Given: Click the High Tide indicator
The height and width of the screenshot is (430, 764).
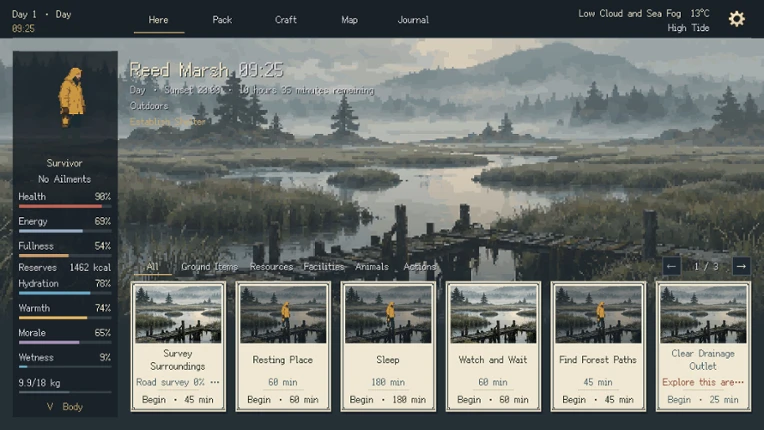Looking at the screenshot, I should click(688, 28).
